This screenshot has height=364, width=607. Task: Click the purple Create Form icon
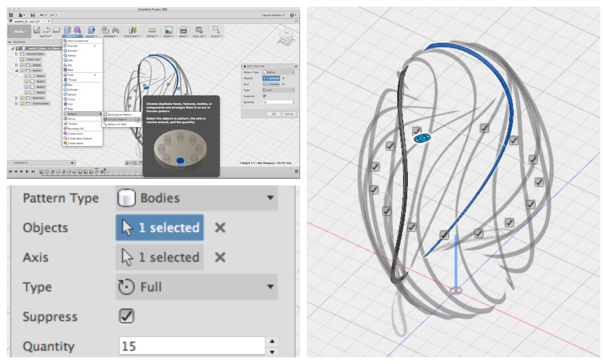click(x=78, y=30)
